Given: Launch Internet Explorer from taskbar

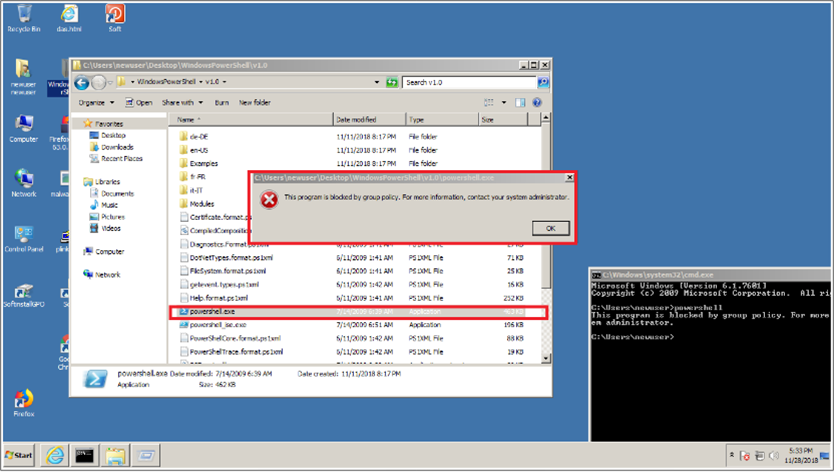Looking at the screenshot, I should point(55,456).
